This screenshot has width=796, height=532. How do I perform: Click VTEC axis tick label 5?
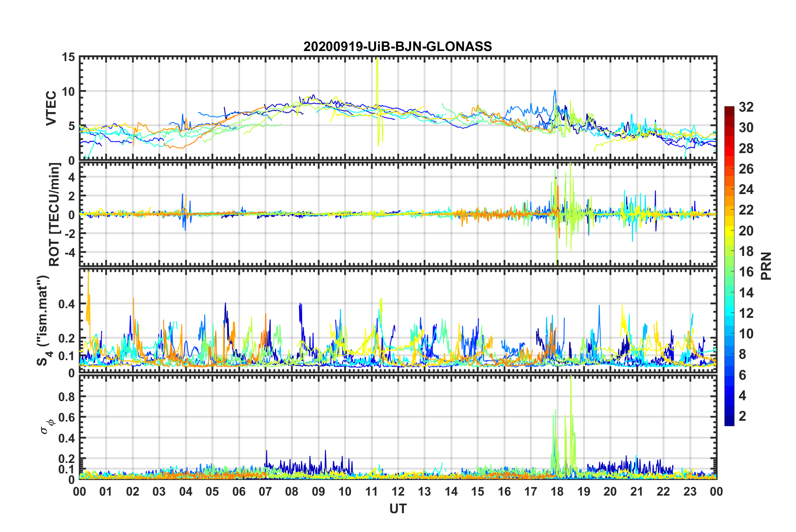point(72,126)
